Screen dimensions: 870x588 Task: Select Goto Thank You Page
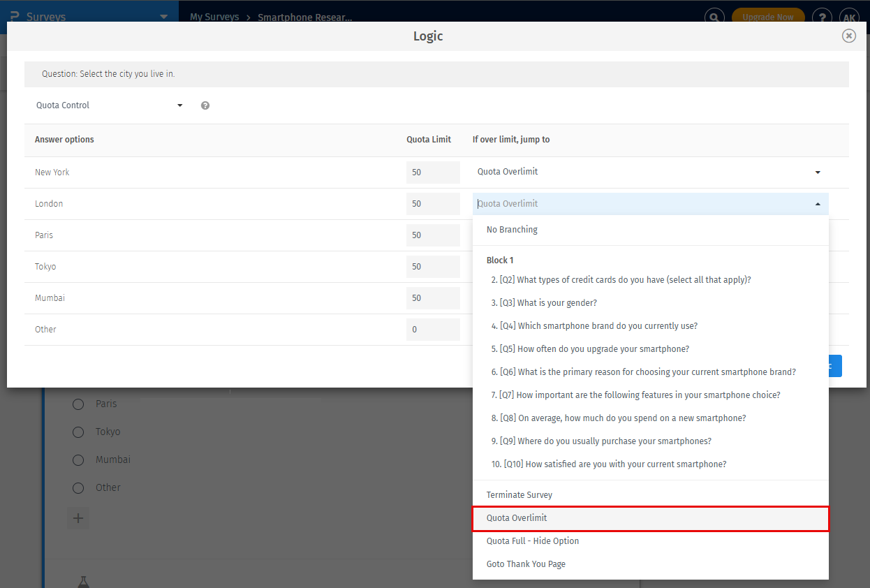[x=651, y=564]
